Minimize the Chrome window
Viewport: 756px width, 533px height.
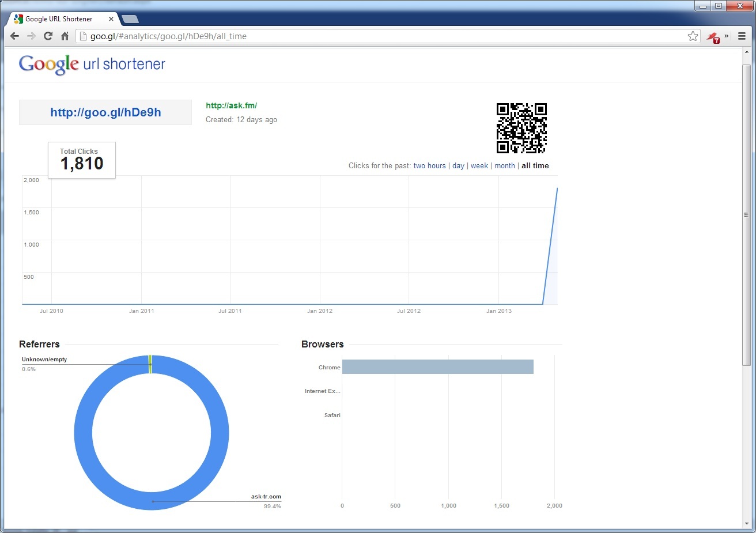703,6
